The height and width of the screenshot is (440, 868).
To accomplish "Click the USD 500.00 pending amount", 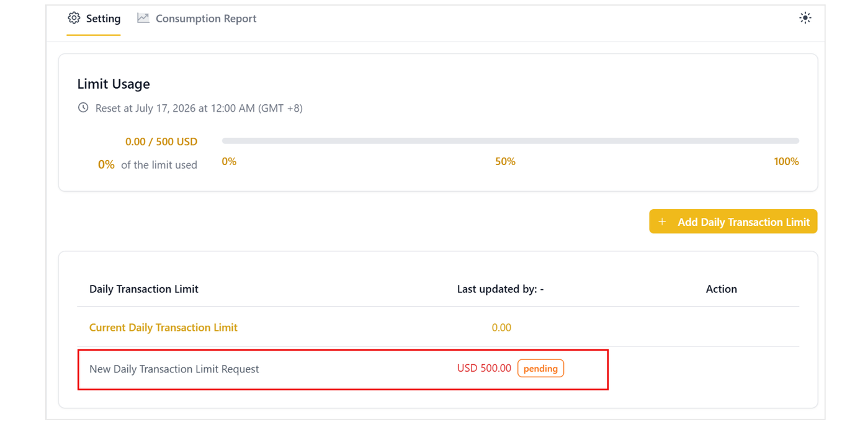I will pyautogui.click(x=484, y=369).
